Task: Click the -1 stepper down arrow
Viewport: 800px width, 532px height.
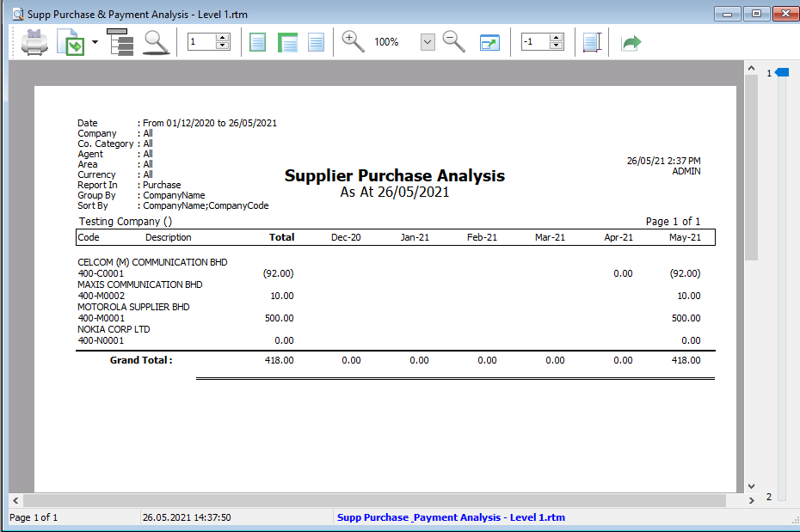Action: click(556, 46)
